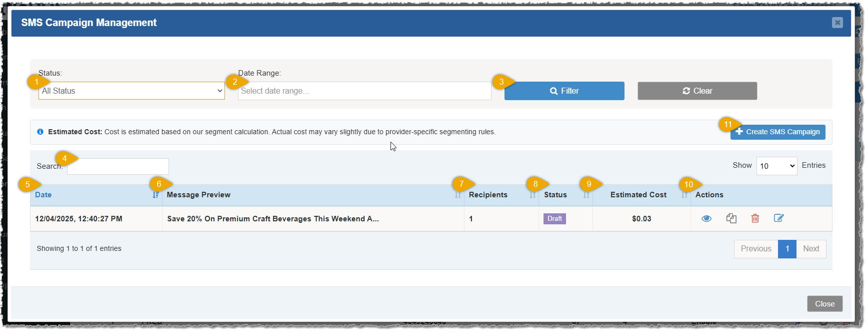Open the Show entries count dropdown
The height and width of the screenshot is (334, 868).
776,166
